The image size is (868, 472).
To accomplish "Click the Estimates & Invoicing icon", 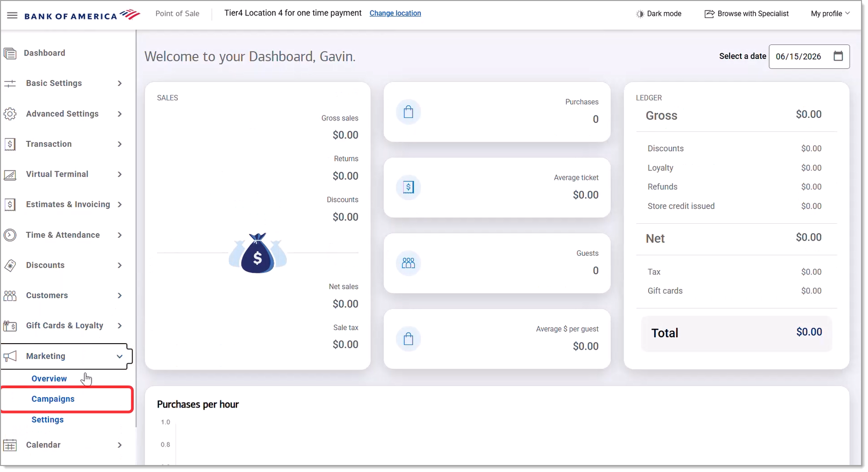I will [x=10, y=205].
